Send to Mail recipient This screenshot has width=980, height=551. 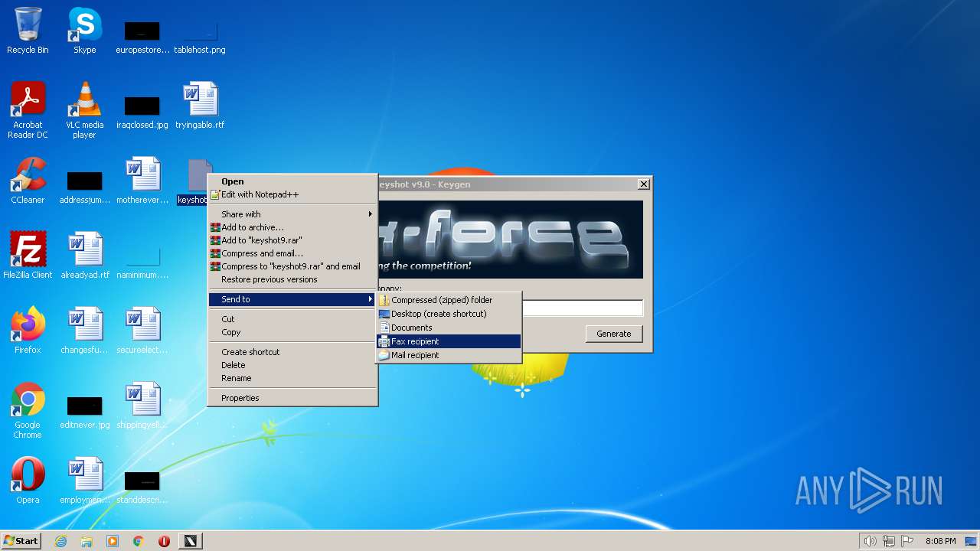pos(449,355)
